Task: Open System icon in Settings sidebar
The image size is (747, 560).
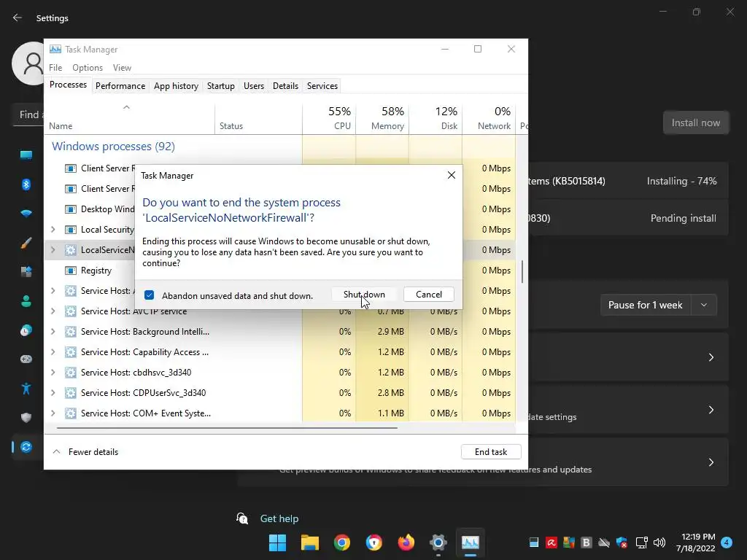Action: pyautogui.click(x=26, y=155)
